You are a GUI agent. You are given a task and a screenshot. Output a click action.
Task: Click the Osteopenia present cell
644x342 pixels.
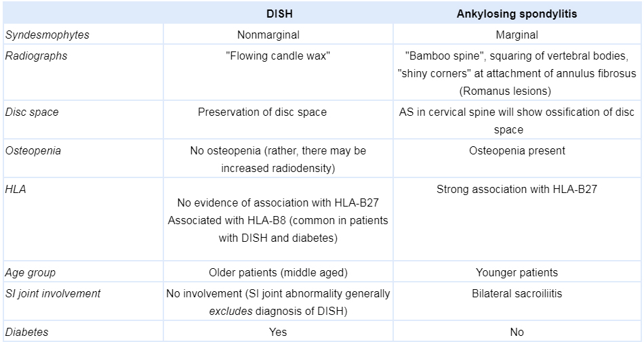(517, 150)
